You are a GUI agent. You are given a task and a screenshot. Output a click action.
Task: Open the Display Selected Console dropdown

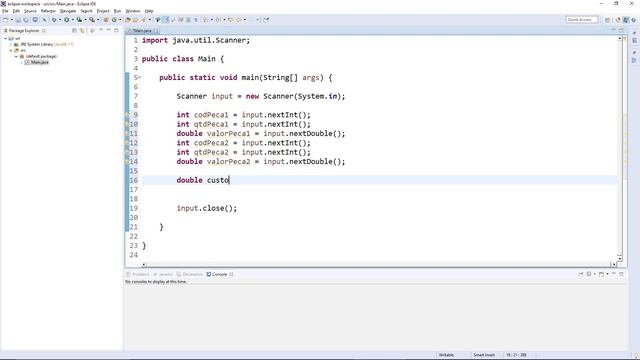pos(595,274)
